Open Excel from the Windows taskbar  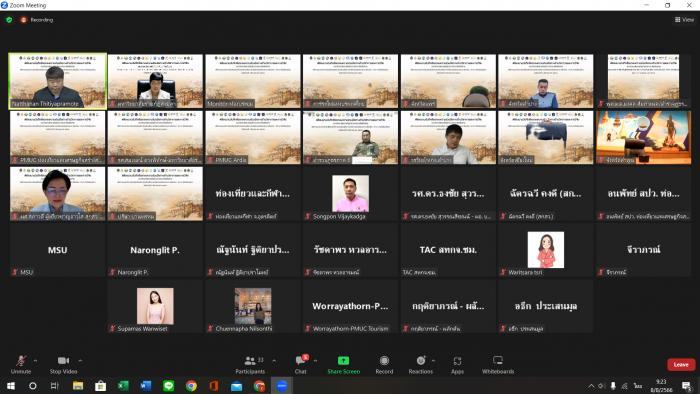(x=123, y=386)
